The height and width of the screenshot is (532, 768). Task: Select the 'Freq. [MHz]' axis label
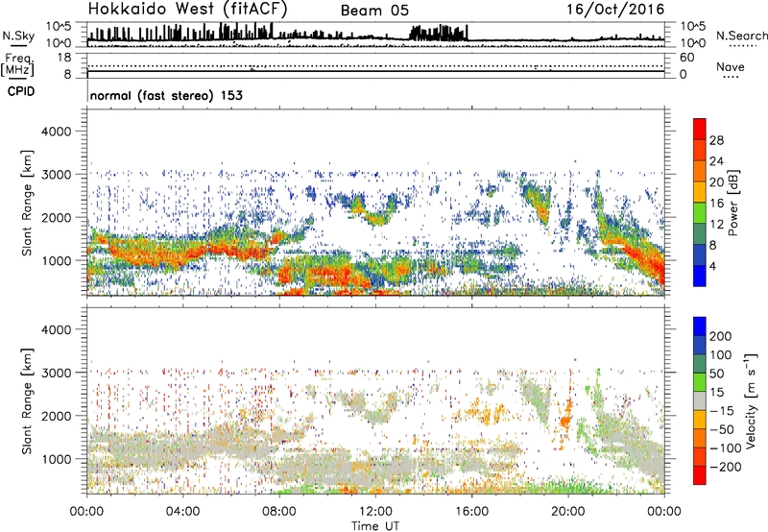(x=18, y=65)
